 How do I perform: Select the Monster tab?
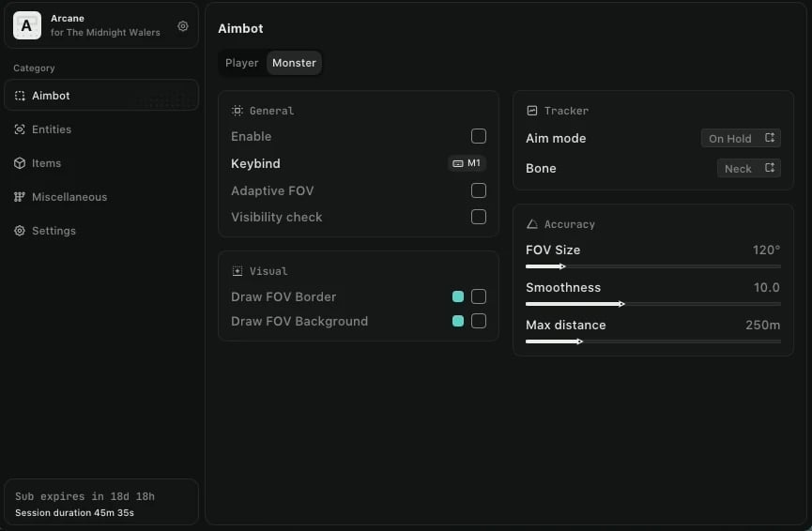click(x=295, y=63)
